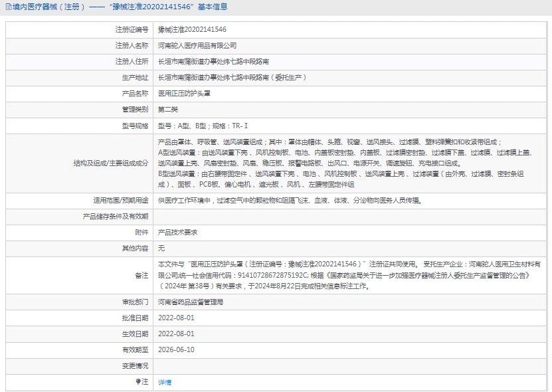Click the 有效期至 date 2026-06-10

click(x=176, y=349)
